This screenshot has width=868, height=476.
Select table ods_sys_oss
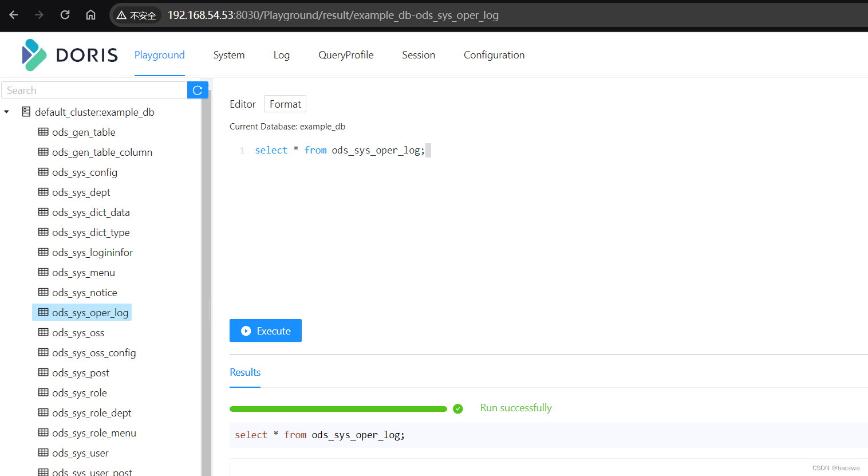pyautogui.click(x=78, y=333)
